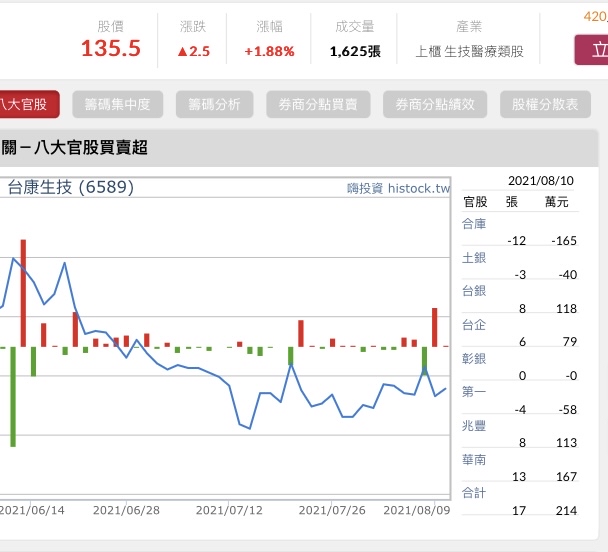Open the 券商分點買賣 tab
The image size is (608, 552).
tap(318, 104)
